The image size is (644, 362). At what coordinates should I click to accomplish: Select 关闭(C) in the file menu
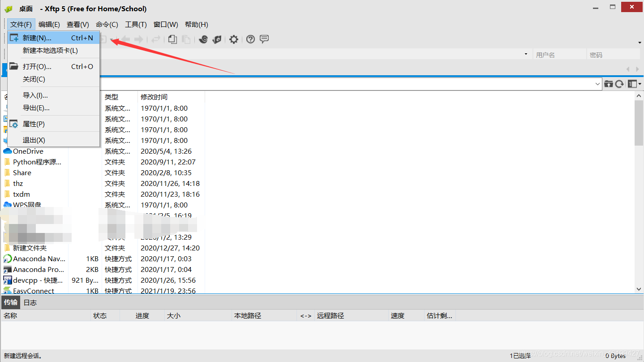coord(54,79)
